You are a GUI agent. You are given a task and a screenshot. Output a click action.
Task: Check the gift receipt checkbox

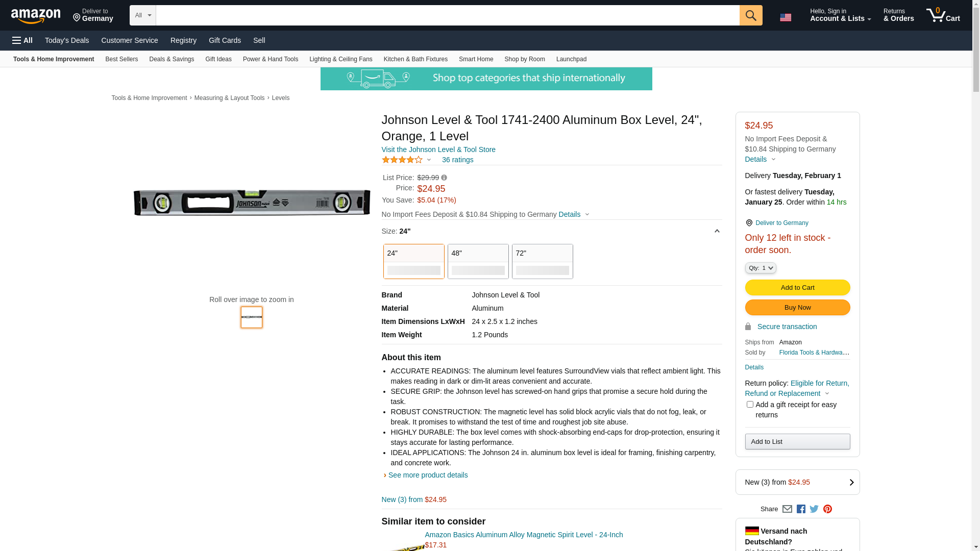pos(749,405)
